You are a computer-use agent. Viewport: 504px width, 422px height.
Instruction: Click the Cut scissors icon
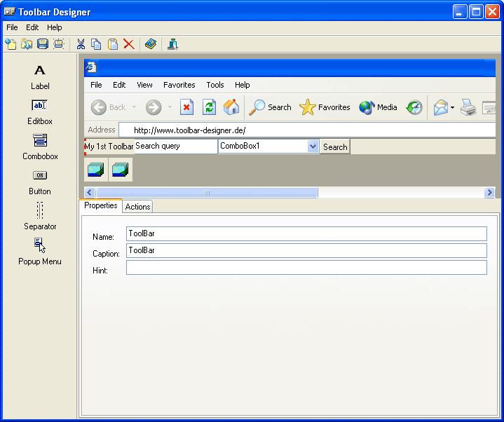tap(81, 44)
